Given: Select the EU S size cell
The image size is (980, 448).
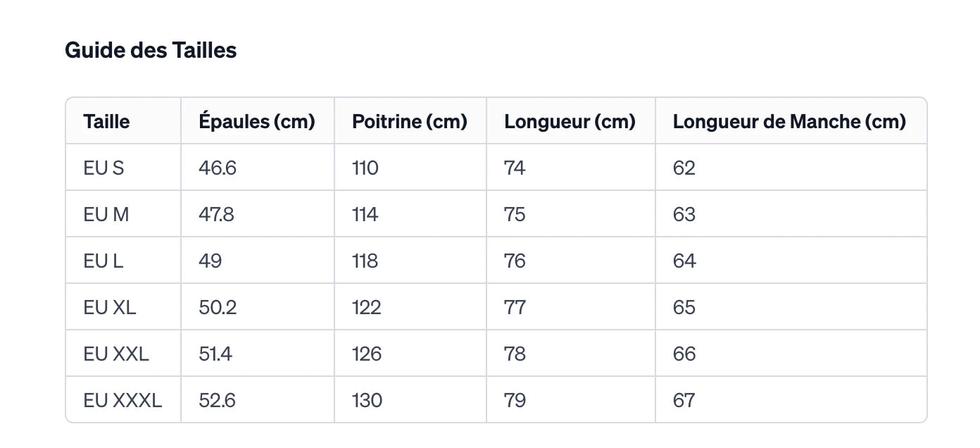Looking at the screenshot, I should click(103, 168).
